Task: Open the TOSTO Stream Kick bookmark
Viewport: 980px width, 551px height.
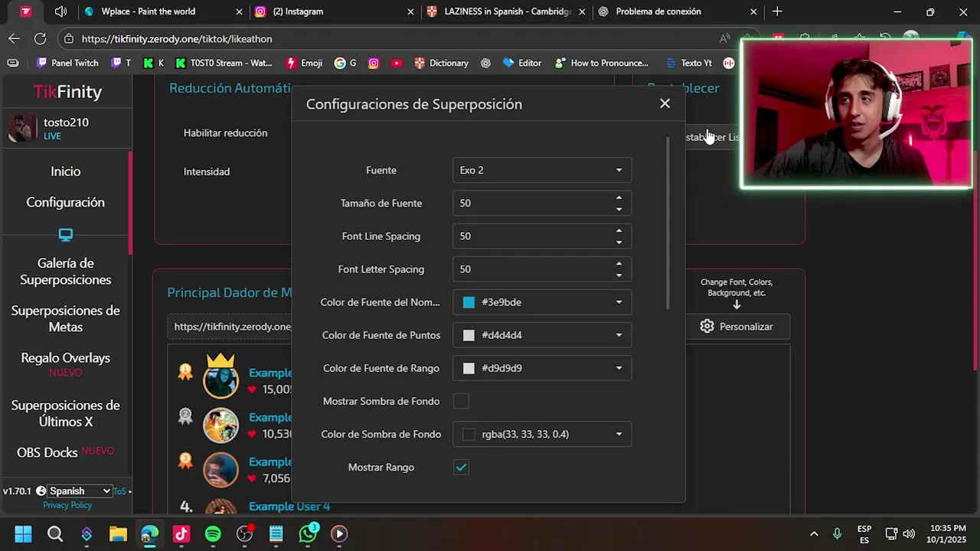Action: pos(224,63)
